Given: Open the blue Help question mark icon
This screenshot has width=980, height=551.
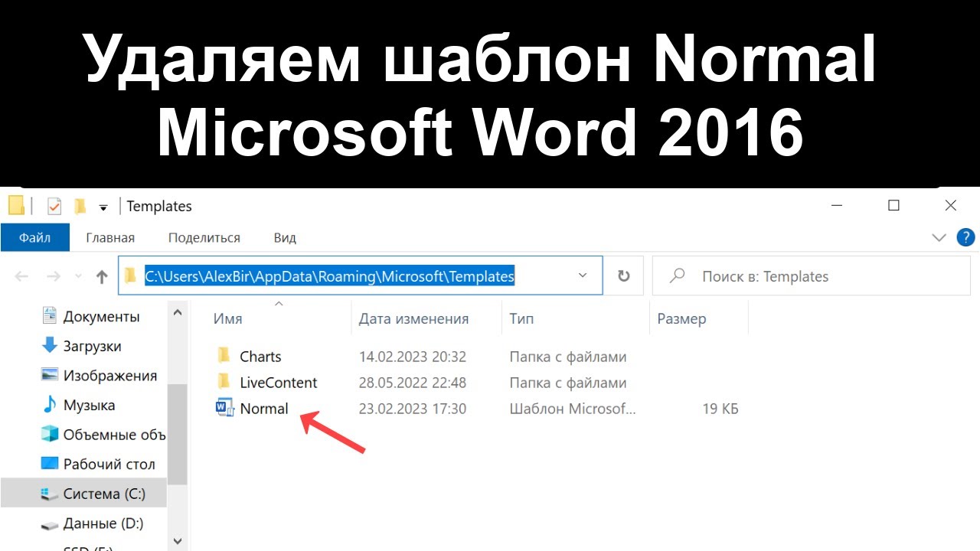Looking at the screenshot, I should 966,237.
